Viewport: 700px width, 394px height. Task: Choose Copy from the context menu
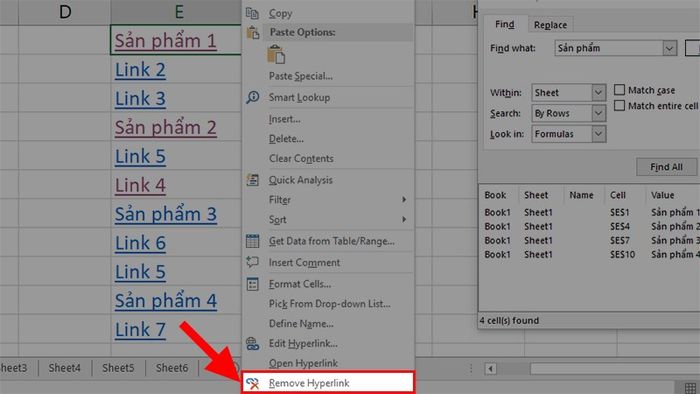pyautogui.click(x=328, y=13)
